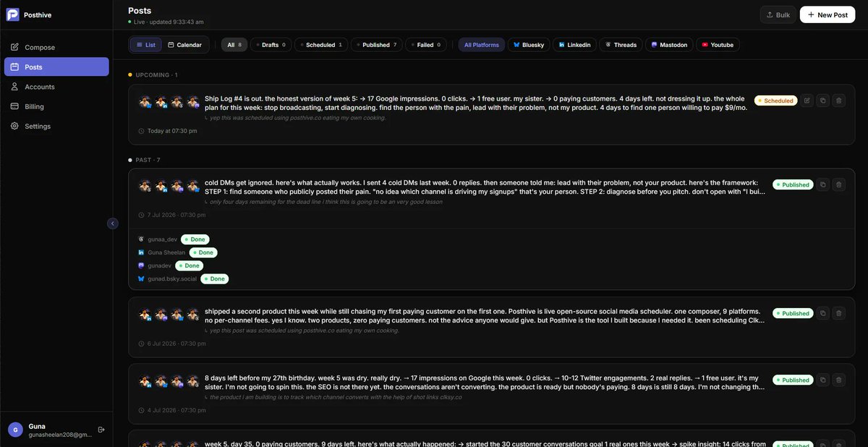Click the Published badge on cold DMs post
The image size is (868, 447).
click(793, 184)
